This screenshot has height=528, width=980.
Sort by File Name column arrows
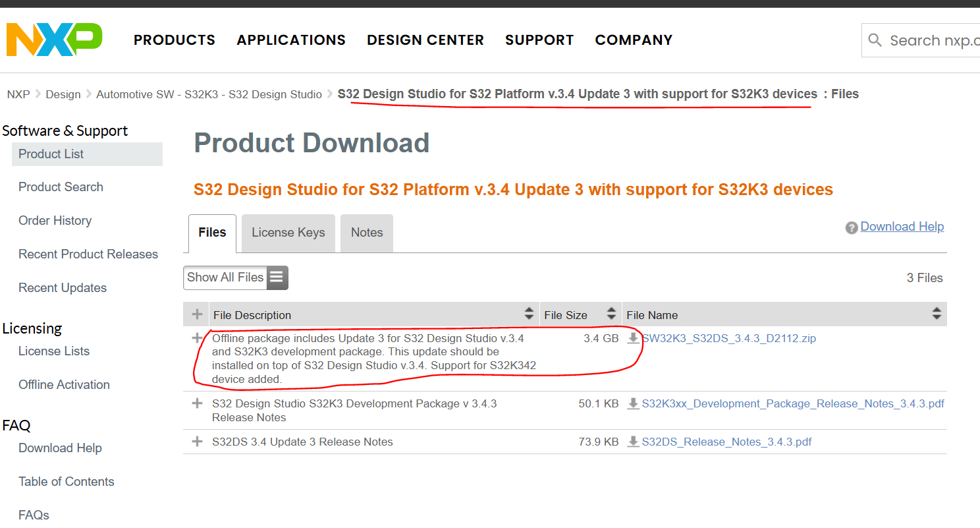tap(937, 314)
